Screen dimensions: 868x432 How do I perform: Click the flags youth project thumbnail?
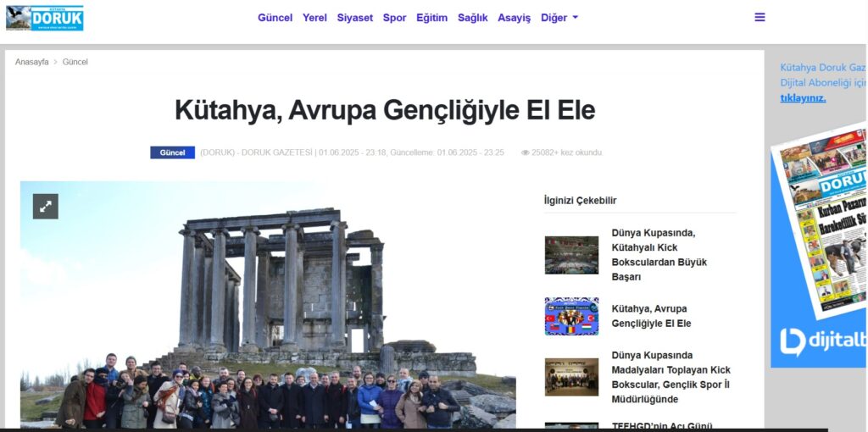571,317
